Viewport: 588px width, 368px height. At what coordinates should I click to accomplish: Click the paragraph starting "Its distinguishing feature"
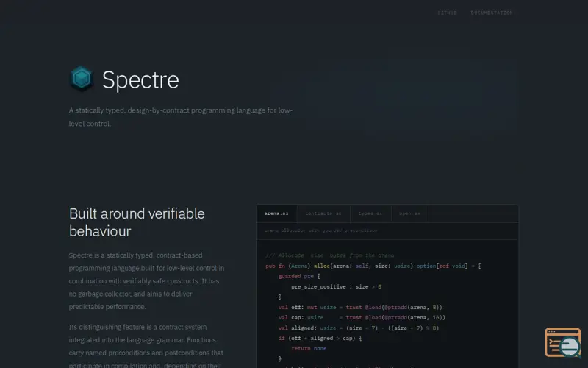point(146,346)
